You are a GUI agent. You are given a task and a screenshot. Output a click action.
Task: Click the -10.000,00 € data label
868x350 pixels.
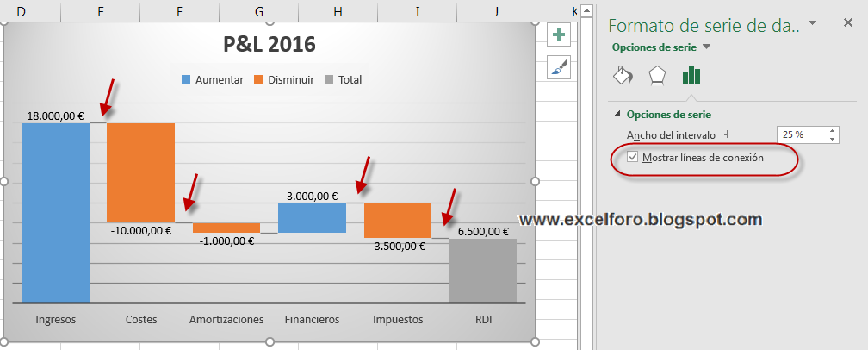pyautogui.click(x=140, y=230)
